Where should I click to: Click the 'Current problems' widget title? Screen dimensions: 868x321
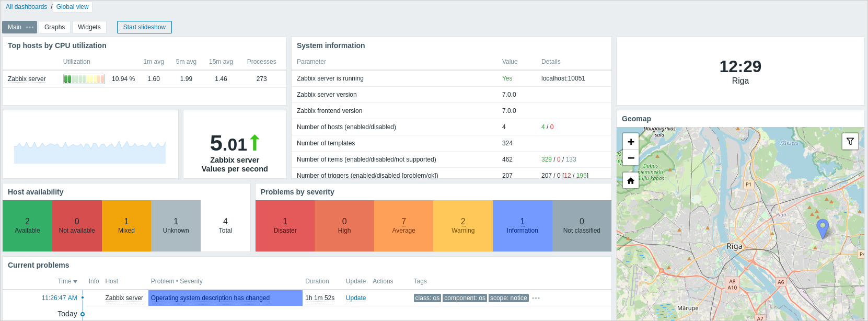[x=39, y=265]
